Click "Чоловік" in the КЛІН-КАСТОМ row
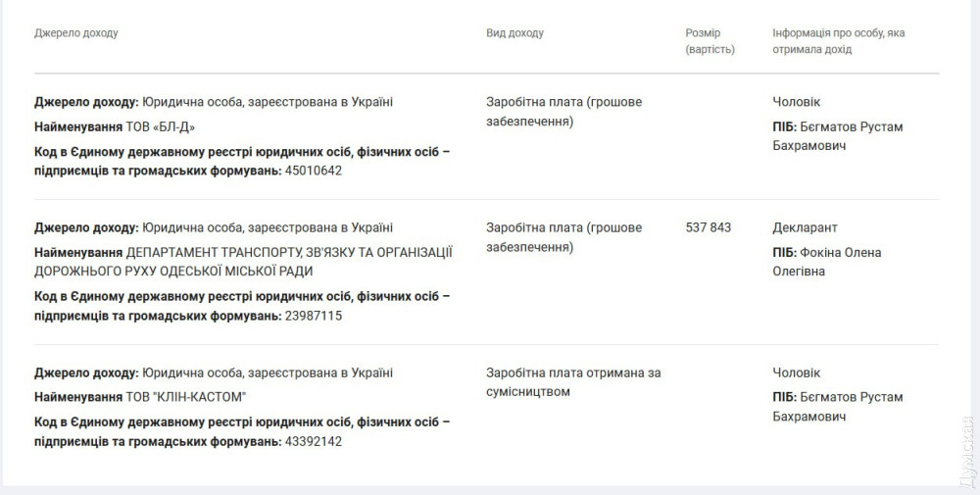 point(796,372)
